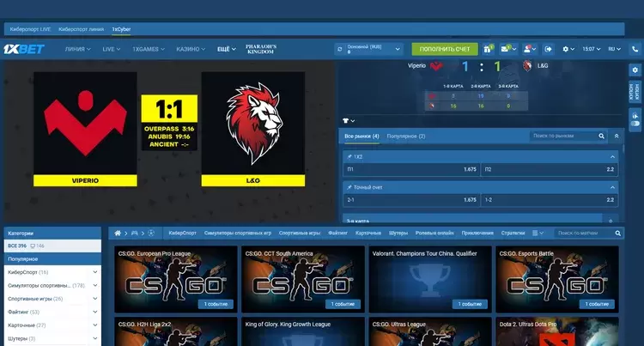This screenshot has width=644, height=346.
Task: Open the 15:07 time zone dropdown
Action: tap(591, 49)
